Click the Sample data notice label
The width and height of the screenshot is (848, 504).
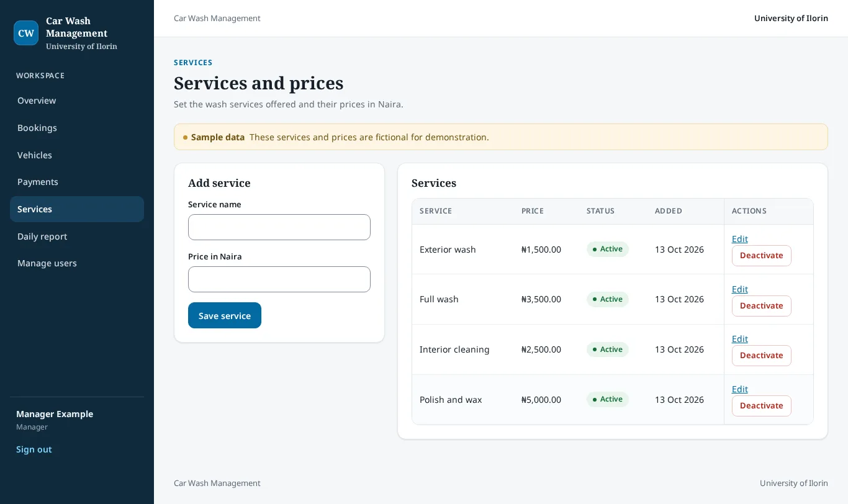tap(218, 137)
